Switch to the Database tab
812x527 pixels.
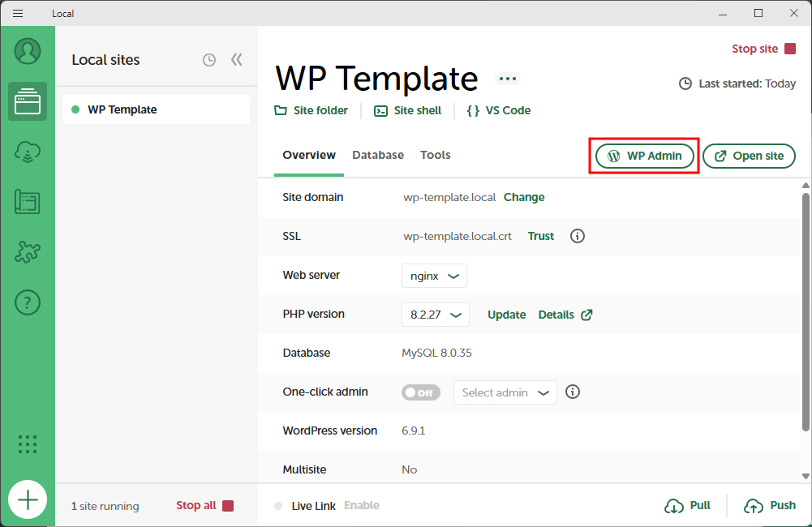coord(377,156)
